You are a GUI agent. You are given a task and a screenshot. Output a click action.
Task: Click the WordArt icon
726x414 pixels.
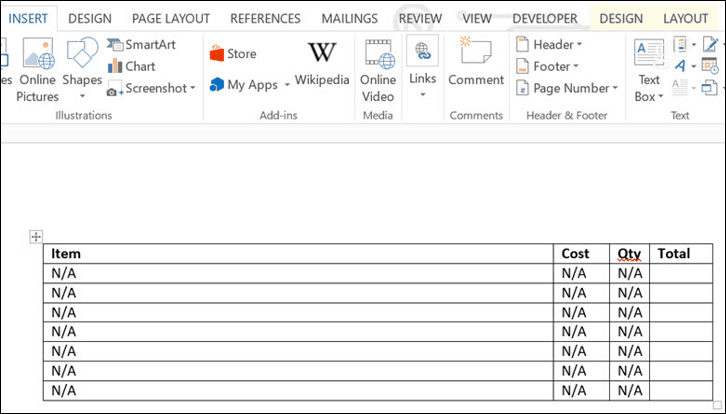680,66
